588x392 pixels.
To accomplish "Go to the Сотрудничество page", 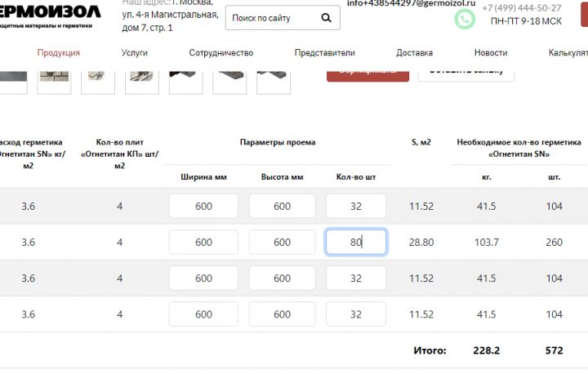I will (221, 53).
